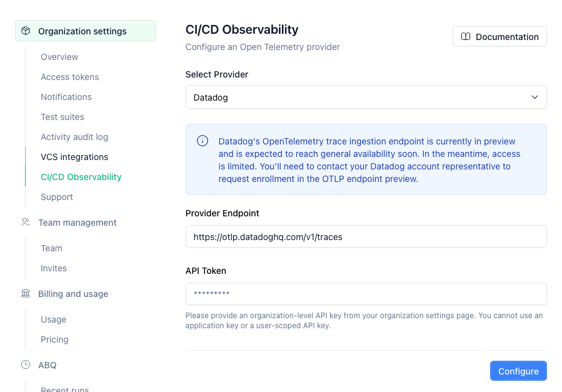
Task: Click the ABQ clock icon
Action: click(26, 364)
